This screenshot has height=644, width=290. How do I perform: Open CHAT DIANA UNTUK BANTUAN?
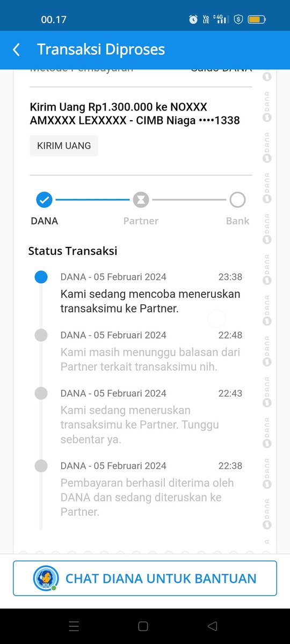145,579
